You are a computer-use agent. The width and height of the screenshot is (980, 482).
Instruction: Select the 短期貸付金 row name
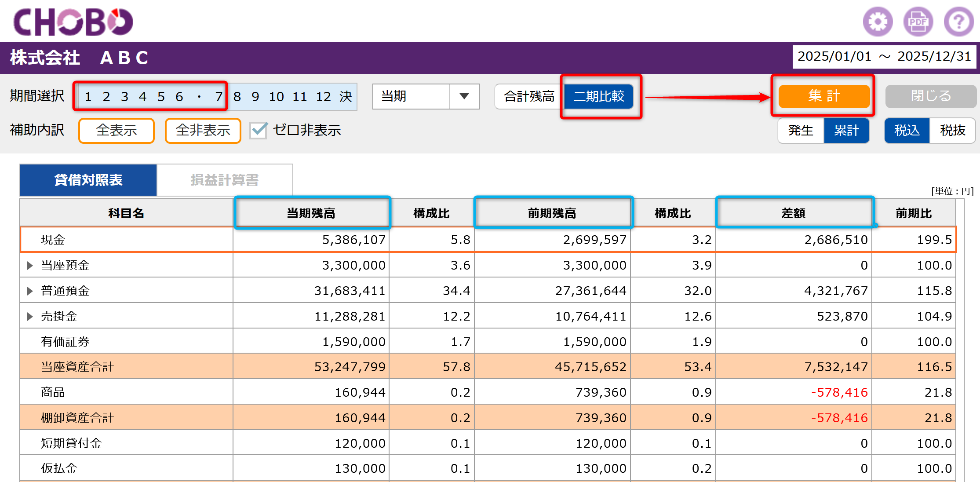(71, 443)
